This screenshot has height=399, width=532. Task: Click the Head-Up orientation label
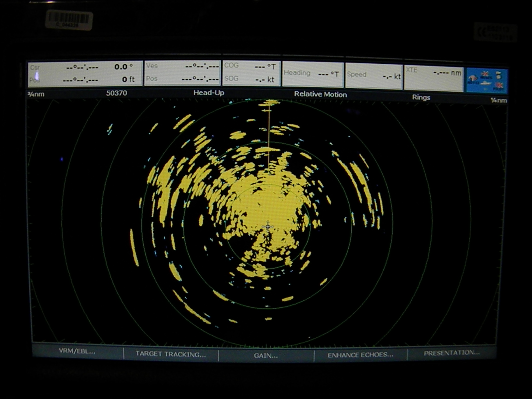pyautogui.click(x=209, y=93)
